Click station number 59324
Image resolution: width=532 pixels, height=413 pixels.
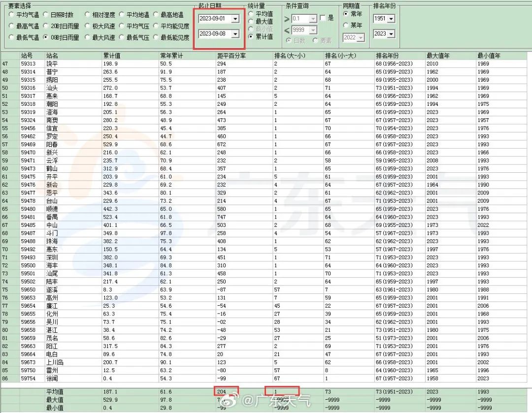coord(28,120)
